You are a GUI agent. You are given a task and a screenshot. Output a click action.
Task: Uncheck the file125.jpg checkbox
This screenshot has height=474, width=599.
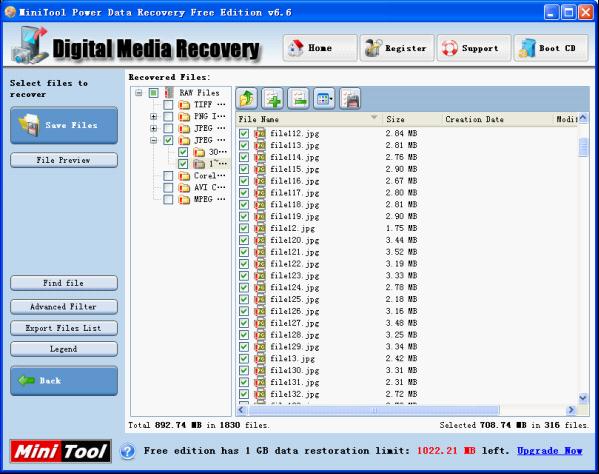click(x=244, y=299)
